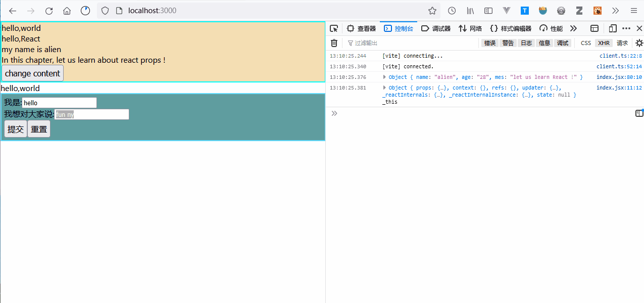Screen dimensions: 644x303
Task: Click the 'my name is alien' text
Action: point(31,50)
